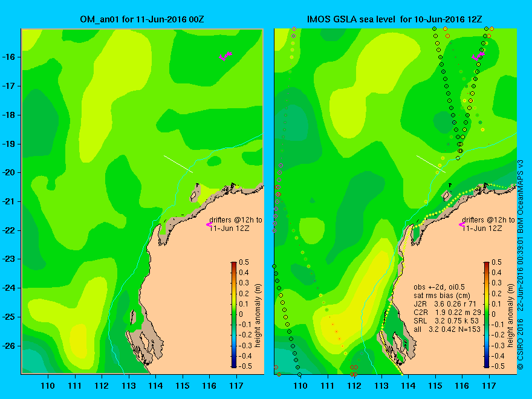Click 'drifters @12h to 11-Jun 12Z' in right map
This screenshot has height=399, width=532.
(488, 224)
